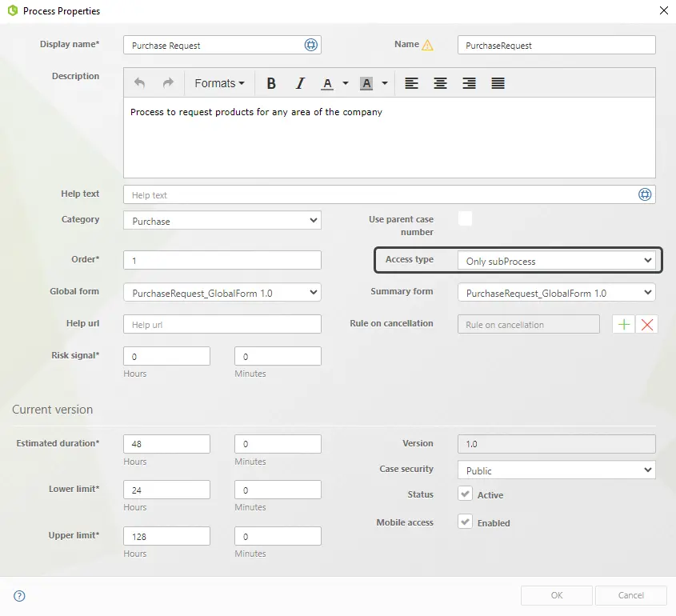Image resolution: width=676 pixels, height=616 pixels.
Task: Click Upper limit Minutes field
Action: [x=278, y=536]
